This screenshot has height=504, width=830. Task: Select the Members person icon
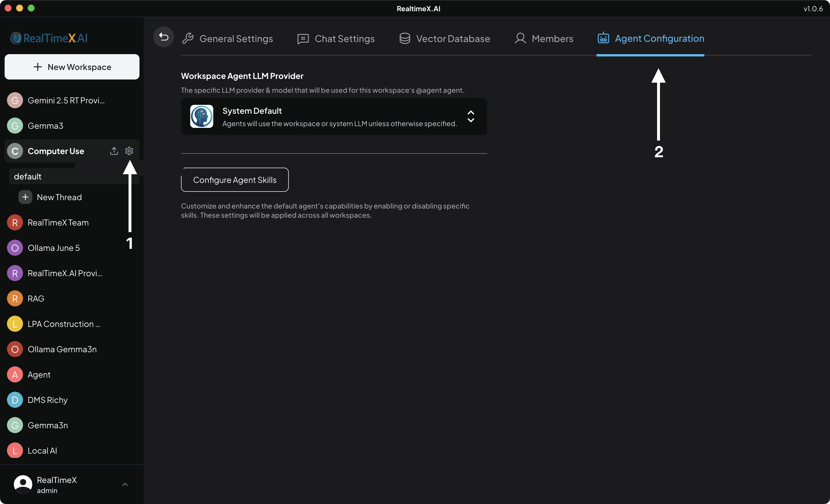520,38
